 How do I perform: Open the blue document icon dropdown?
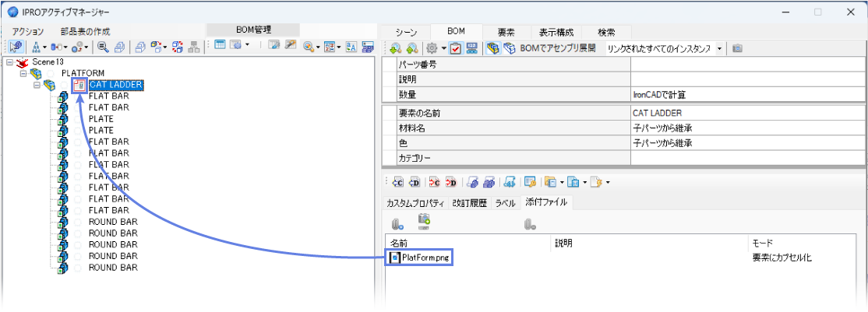coord(584,183)
